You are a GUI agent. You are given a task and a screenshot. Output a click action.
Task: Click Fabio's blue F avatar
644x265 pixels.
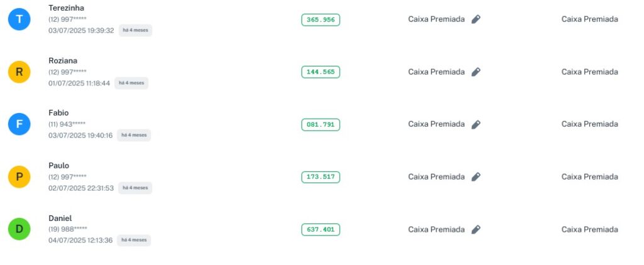[19, 124]
